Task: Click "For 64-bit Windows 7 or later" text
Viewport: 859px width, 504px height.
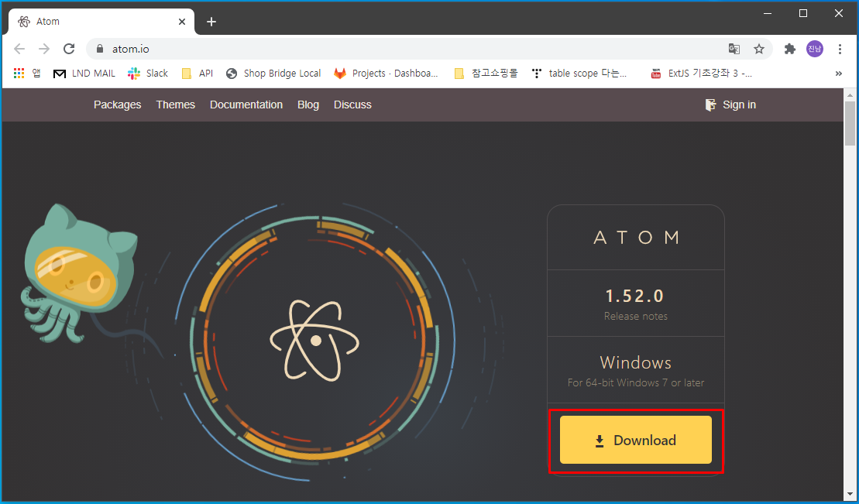Action: 635,382
